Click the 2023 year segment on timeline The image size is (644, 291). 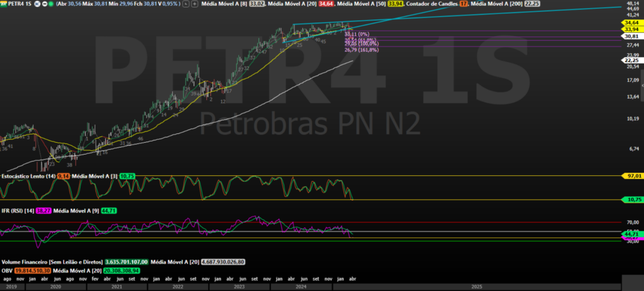pos(240,287)
